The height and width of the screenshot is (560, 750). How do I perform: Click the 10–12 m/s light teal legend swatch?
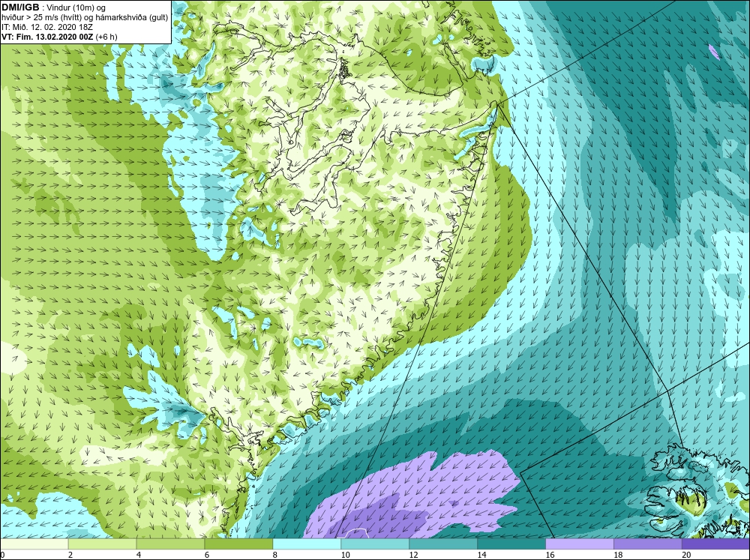(375, 544)
